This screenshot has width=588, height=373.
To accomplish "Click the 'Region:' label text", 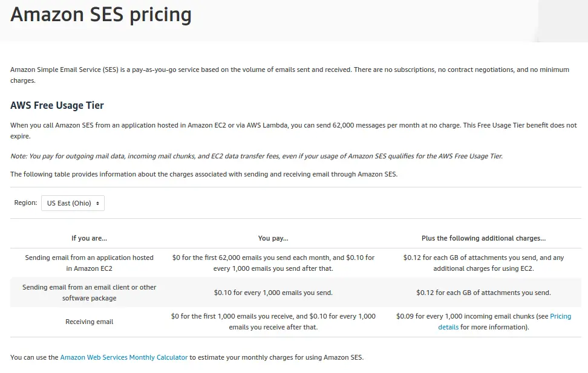I will coord(25,203).
